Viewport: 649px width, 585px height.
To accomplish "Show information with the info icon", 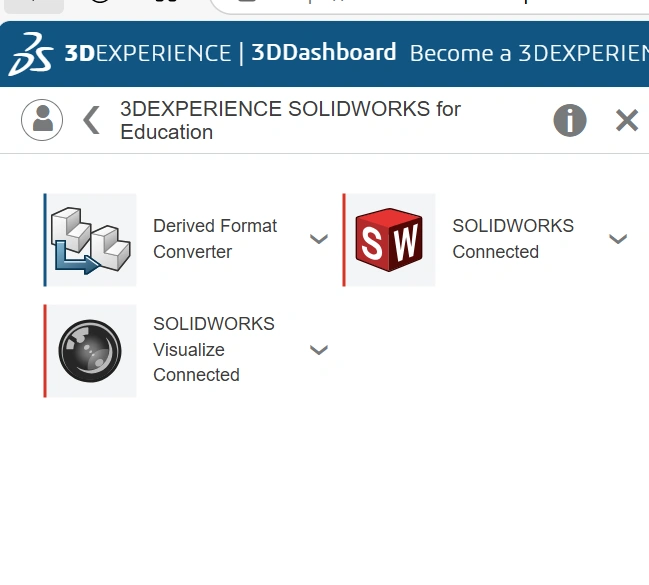I will [x=570, y=120].
